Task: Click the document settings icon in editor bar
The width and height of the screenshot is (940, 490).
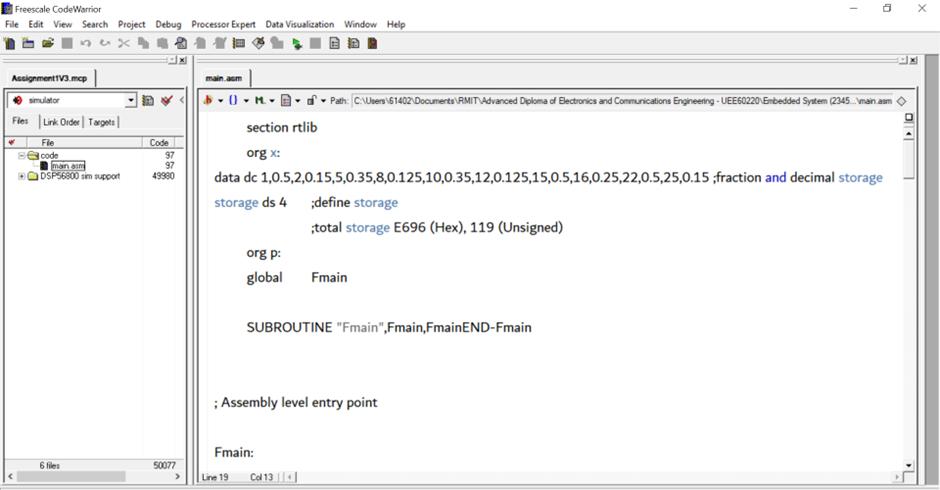Action: pos(286,101)
